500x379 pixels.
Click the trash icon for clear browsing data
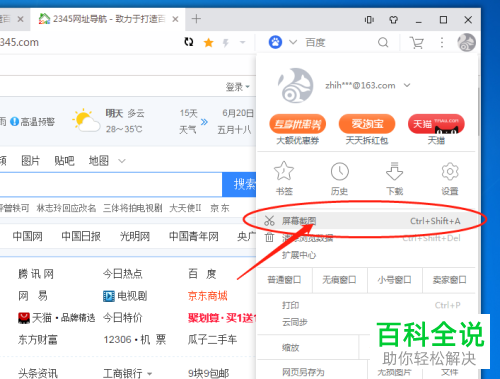(x=269, y=238)
